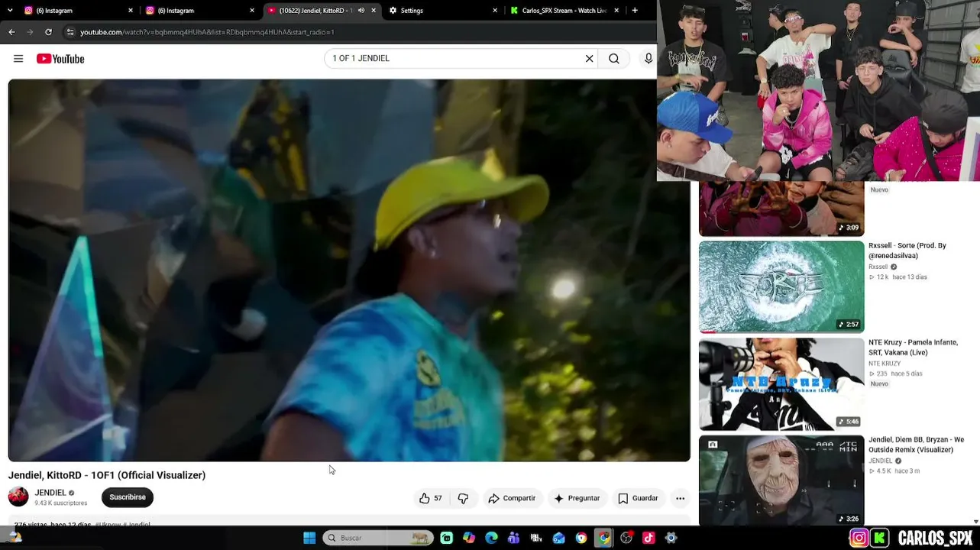Like the video with thumbs up
Screen dimensions: 980x550
pos(430,498)
